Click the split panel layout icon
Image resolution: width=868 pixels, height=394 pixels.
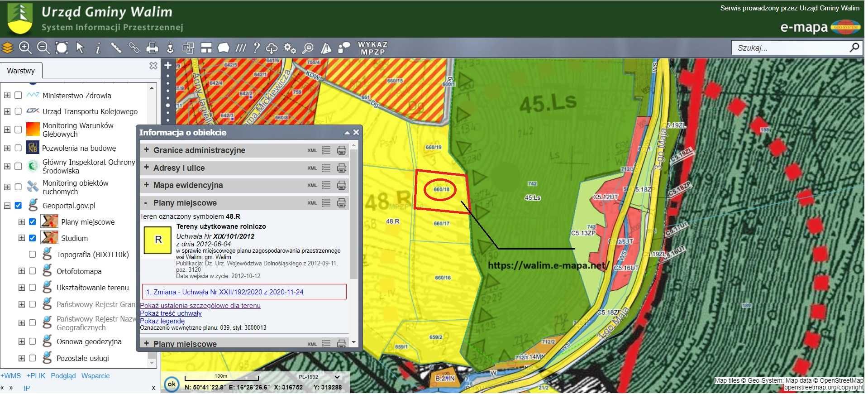pos(206,48)
